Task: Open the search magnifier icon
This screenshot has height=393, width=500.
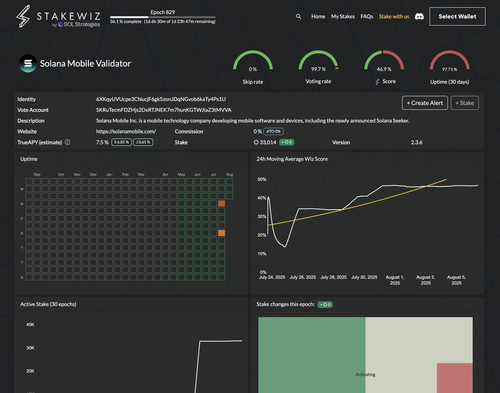Action: [298, 16]
